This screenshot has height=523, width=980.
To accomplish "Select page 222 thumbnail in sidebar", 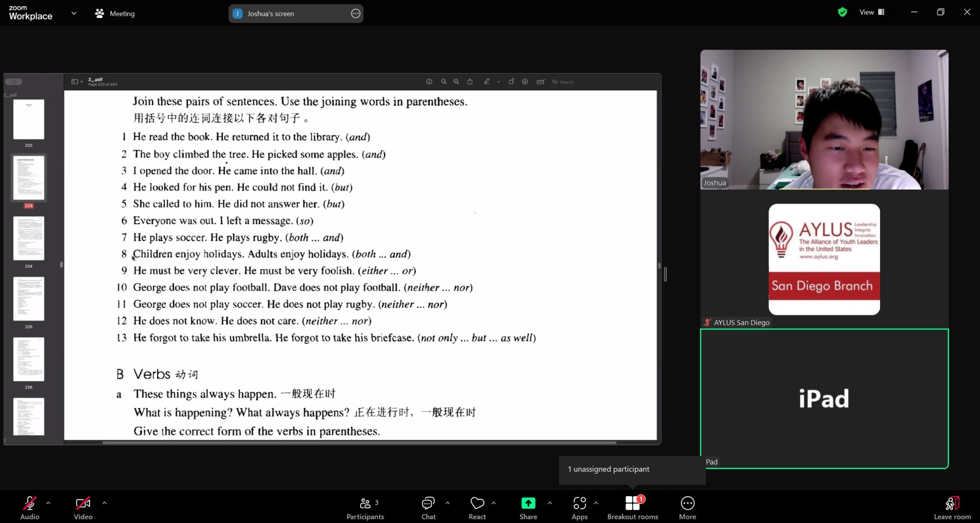I will coord(29,120).
